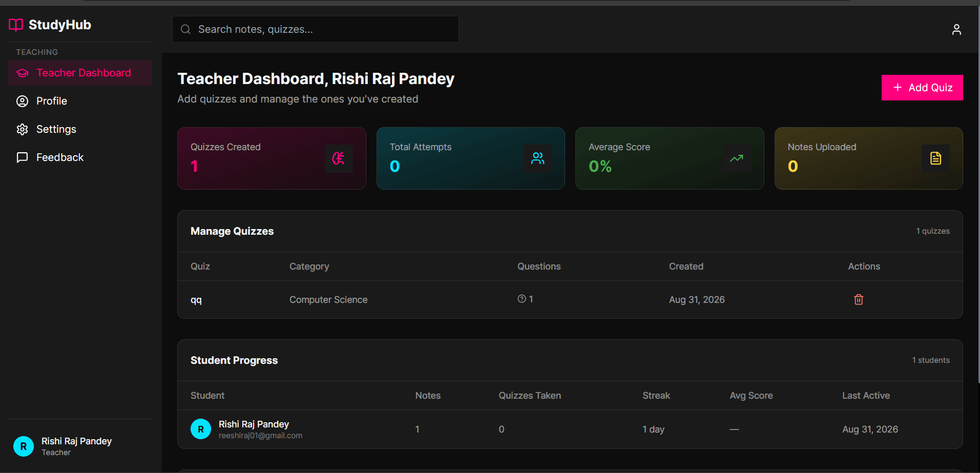The image size is (980, 473).
Task: Click the question mark icon in the qq row
Action: coord(522,299)
